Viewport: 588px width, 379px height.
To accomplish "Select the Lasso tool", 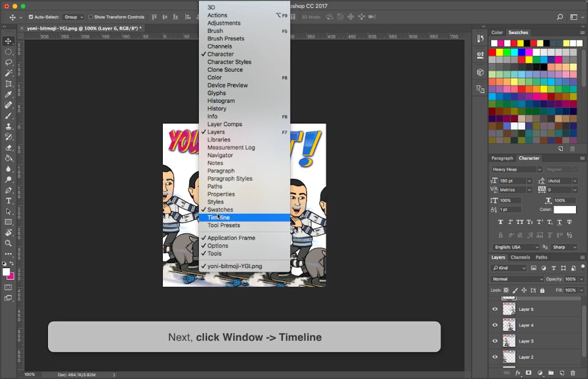I will pos(8,62).
